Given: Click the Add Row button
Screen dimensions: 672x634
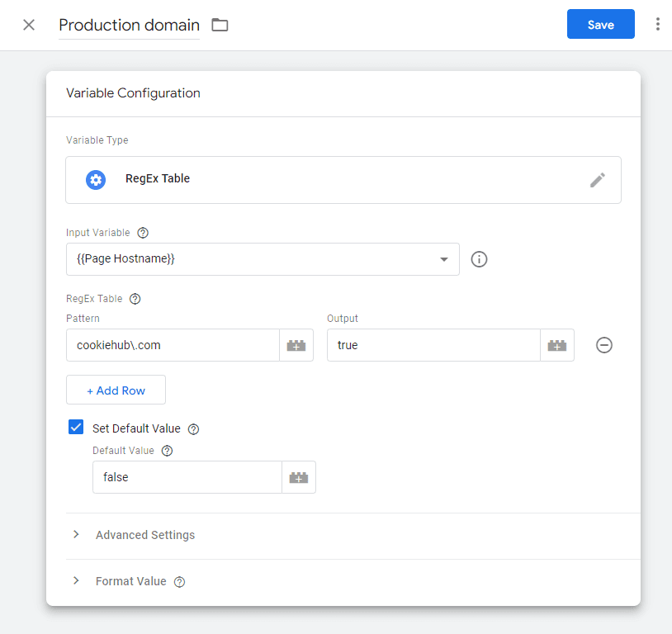Looking at the screenshot, I should 116,390.
